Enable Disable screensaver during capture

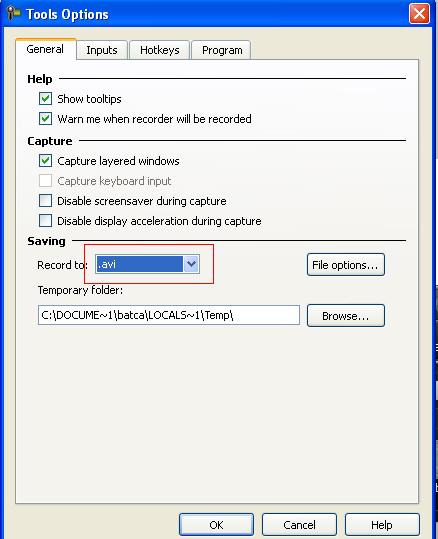point(45,200)
